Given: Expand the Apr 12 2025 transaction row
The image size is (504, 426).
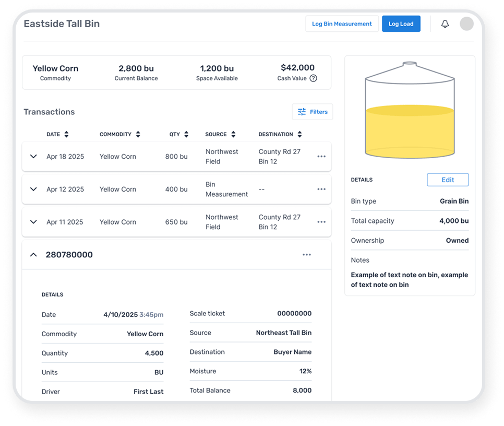Looking at the screenshot, I should click(x=33, y=190).
